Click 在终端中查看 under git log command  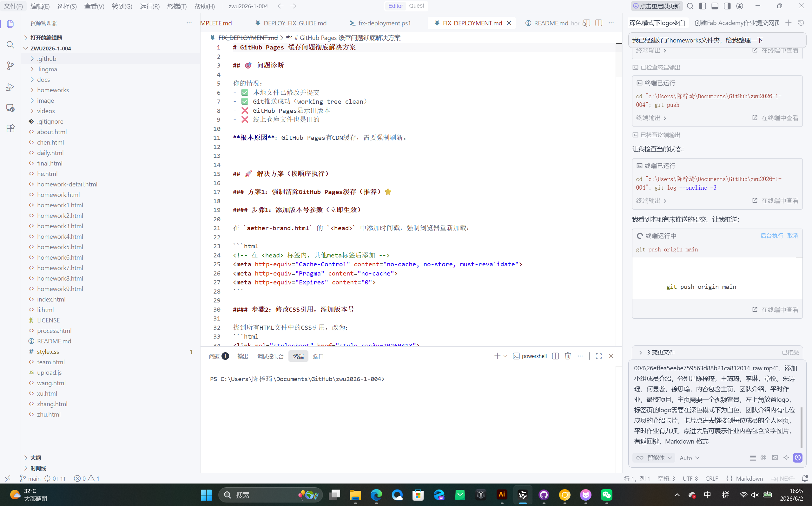(x=775, y=201)
